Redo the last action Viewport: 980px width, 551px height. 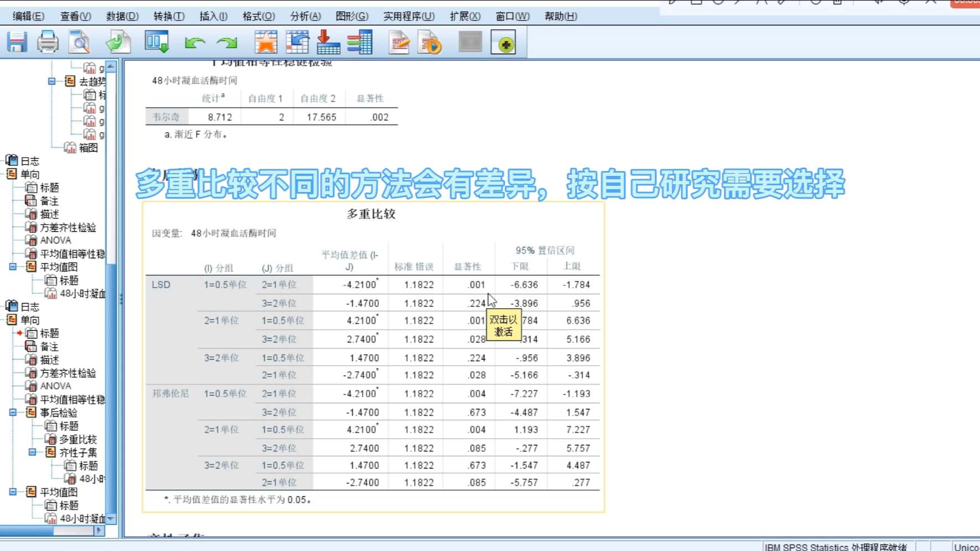[226, 41]
